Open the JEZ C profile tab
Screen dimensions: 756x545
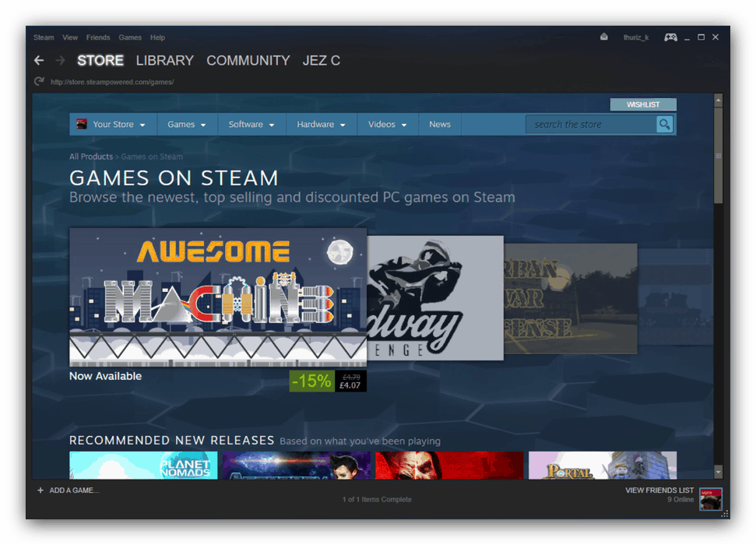pos(321,60)
